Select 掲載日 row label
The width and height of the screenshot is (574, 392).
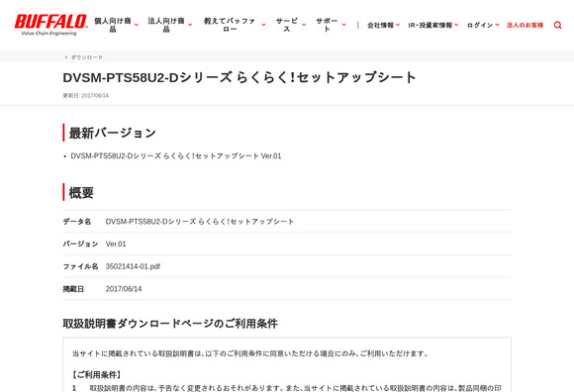coord(73,289)
